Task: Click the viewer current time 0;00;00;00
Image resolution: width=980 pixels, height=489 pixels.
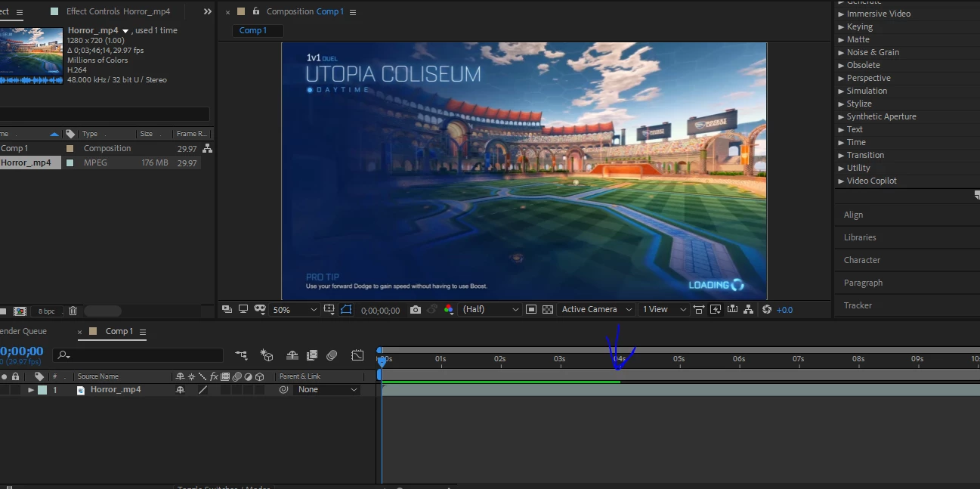Action: coord(380,310)
